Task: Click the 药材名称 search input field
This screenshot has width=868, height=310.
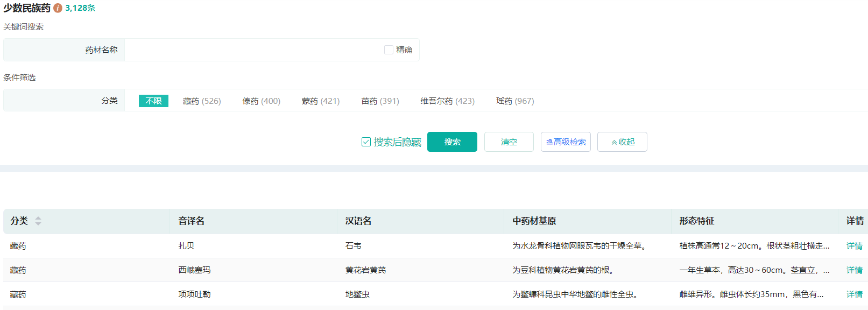Action: (x=253, y=50)
